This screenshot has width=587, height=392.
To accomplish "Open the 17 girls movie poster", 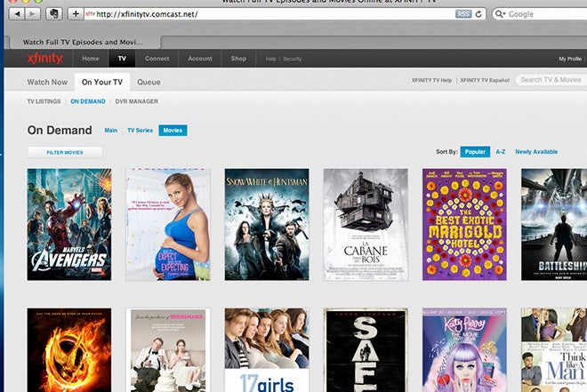I will tap(267, 350).
